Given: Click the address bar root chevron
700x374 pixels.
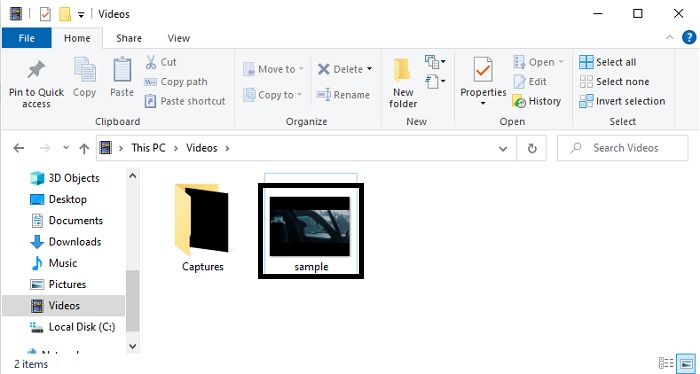Looking at the screenshot, I should click(121, 148).
